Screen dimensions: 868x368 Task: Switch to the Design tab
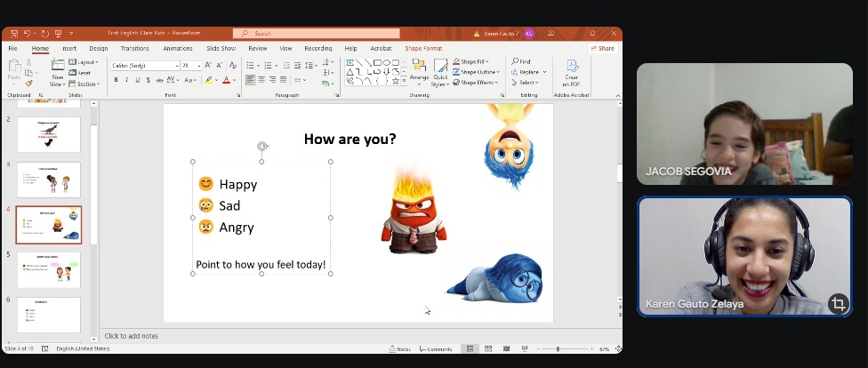tap(99, 49)
